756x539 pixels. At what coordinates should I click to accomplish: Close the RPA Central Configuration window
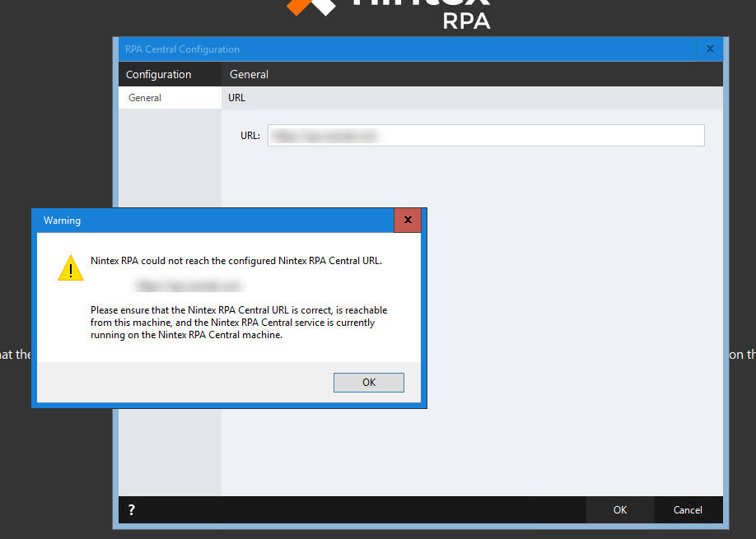(710, 49)
